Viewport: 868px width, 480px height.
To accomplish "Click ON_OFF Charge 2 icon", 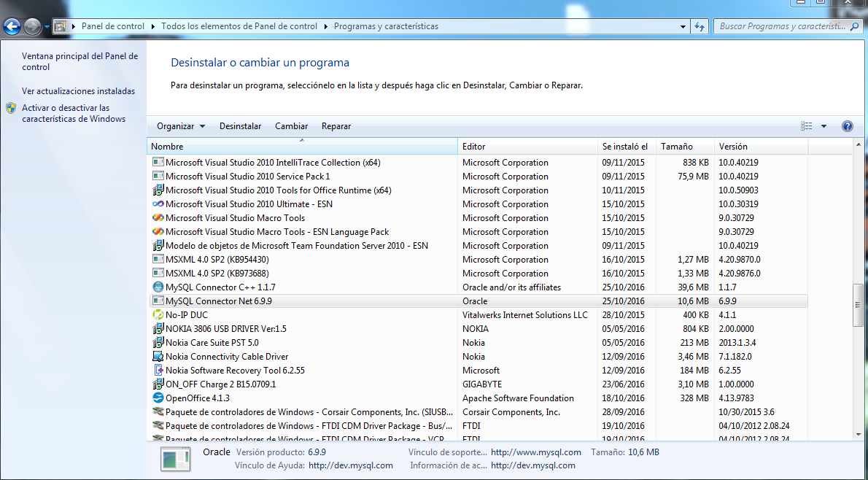I will tap(158, 384).
